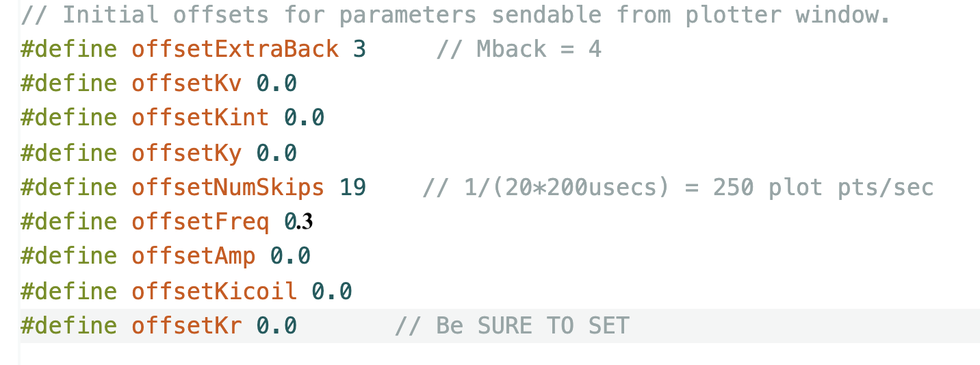
Task: Click the 0.0 value of offsetKint
Action: click(x=304, y=118)
